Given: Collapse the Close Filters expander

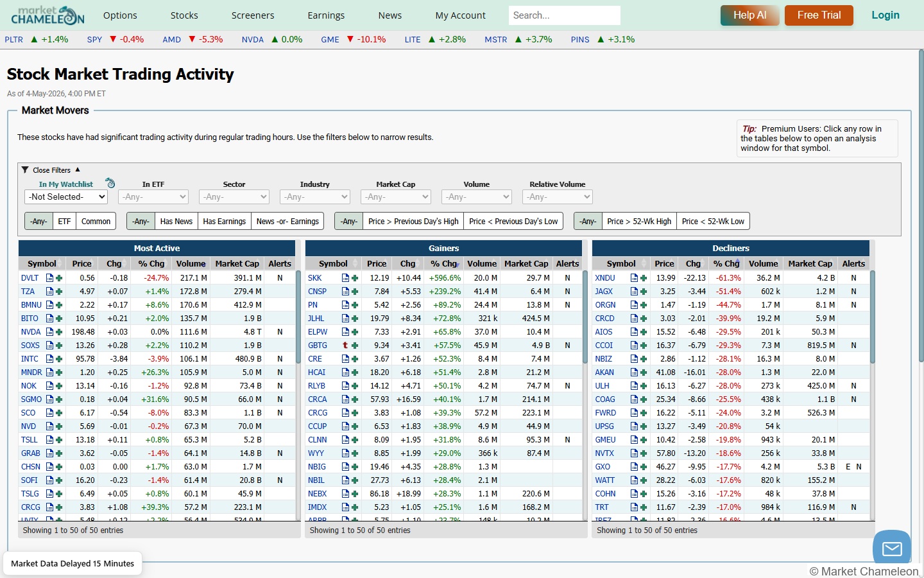Looking at the screenshot, I should [x=51, y=170].
